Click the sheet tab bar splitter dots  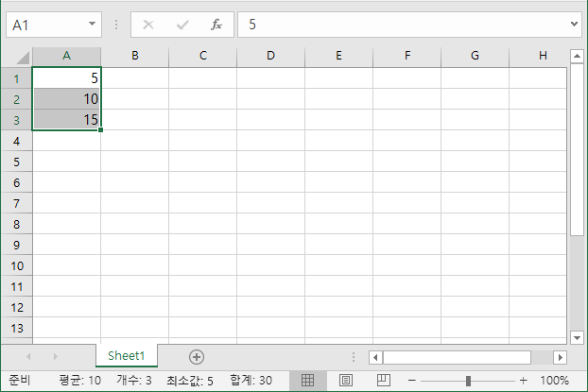pos(354,357)
